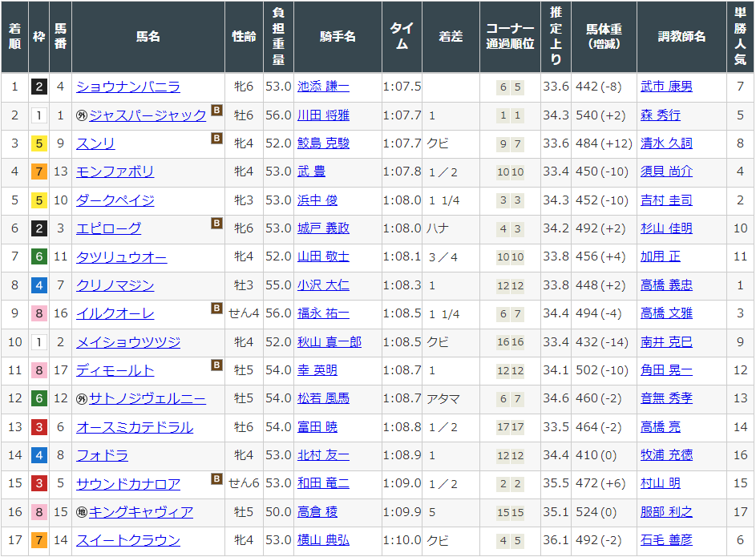Image resolution: width=756 pixels, height=557 pixels.
Task: Open horse link メイショウツツジ
Action: point(128,342)
